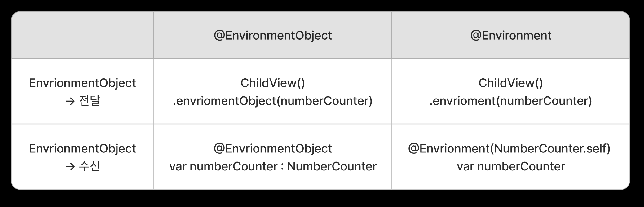Click the EnvrionmentObject 수신 row label
This screenshot has width=644, height=207.
click(x=82, y=157)
